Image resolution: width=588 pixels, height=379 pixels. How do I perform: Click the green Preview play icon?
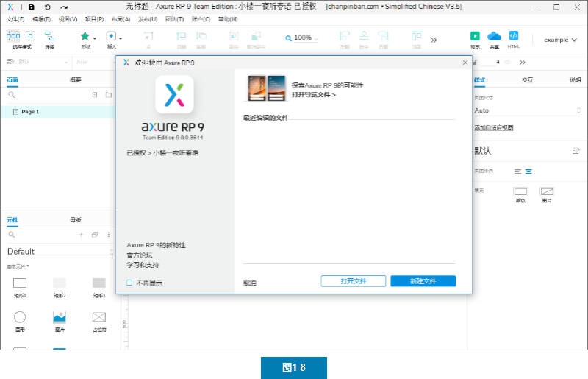click(475, 36)
